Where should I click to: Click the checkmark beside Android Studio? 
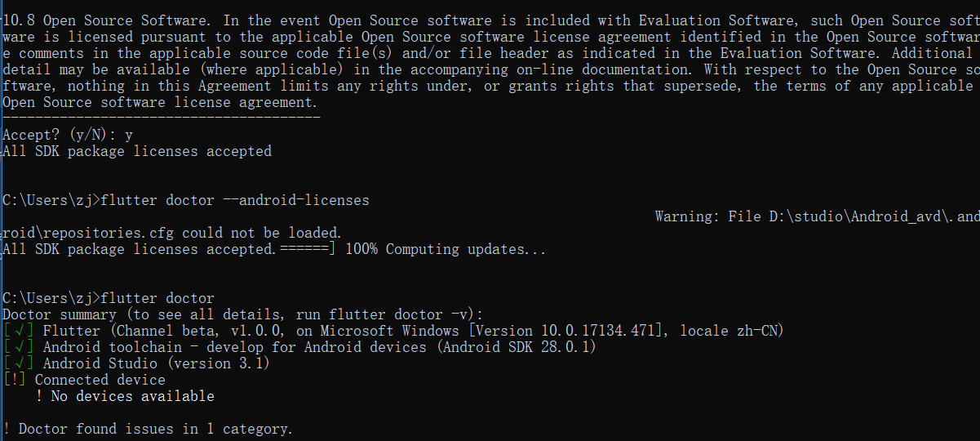tap(19, 363)
